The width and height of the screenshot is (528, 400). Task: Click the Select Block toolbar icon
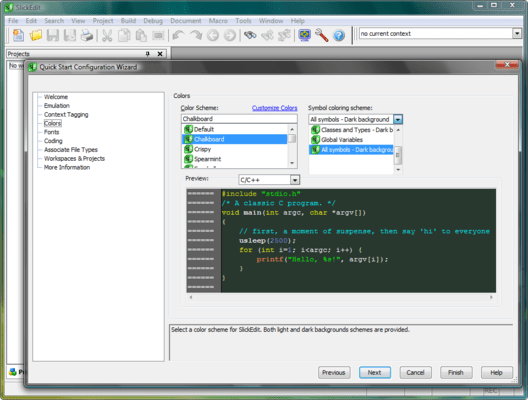[158, 35]
